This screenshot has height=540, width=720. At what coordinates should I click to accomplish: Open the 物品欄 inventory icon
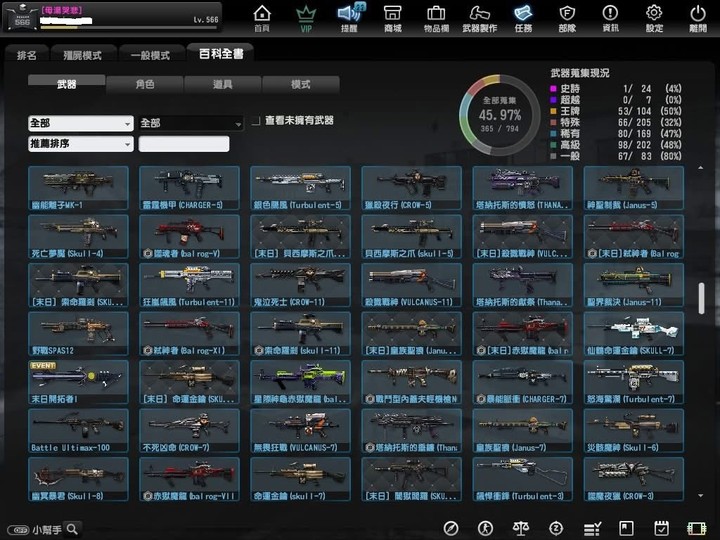click(436, 17)
